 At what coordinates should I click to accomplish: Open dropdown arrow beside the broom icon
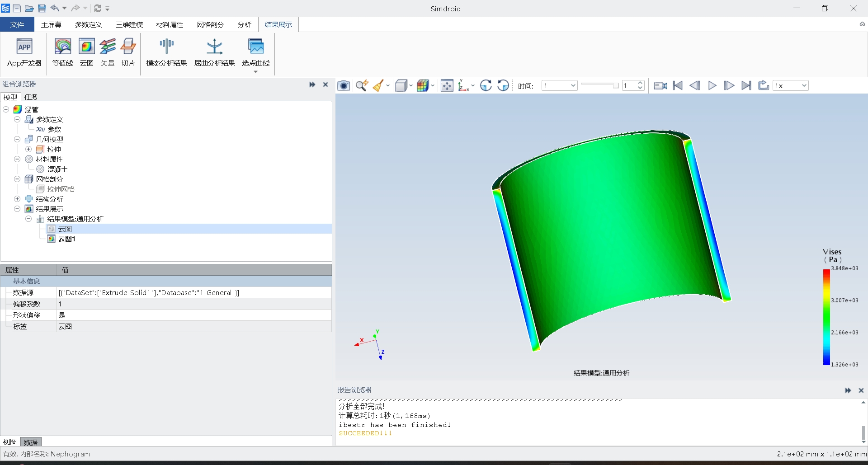[x=388, y=85]
